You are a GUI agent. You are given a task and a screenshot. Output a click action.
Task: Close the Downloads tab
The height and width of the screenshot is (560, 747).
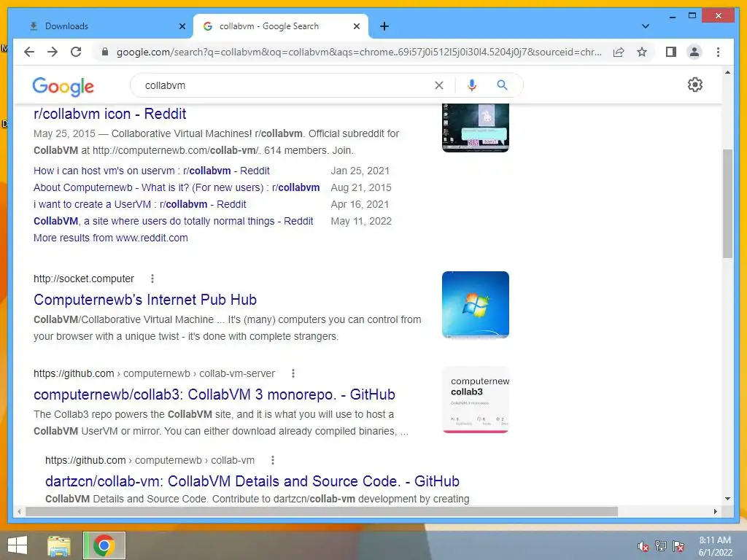click(x=182, y=26)
